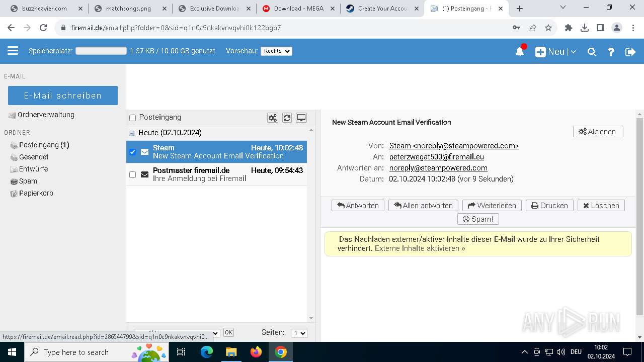Image resolution: width=644 pixels, height=362 pixels.
Task: Click the share page icon in address bar
Action: pos(532,28)
